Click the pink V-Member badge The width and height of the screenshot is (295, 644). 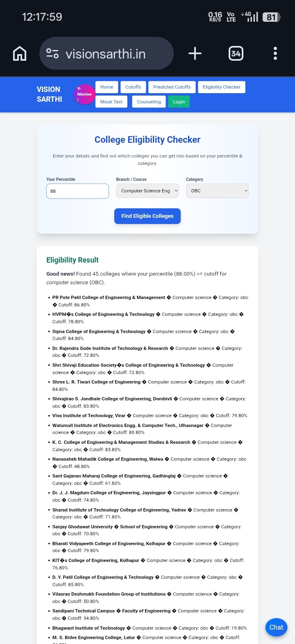[84, 94]
